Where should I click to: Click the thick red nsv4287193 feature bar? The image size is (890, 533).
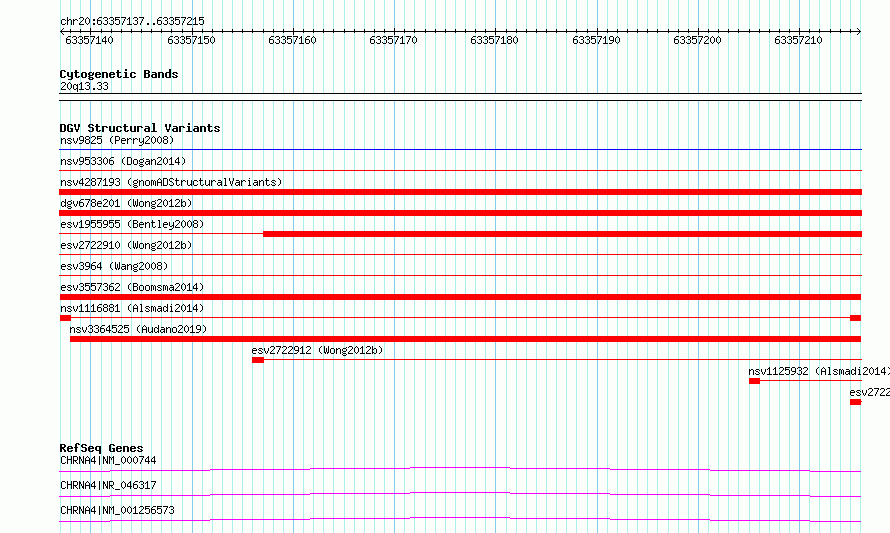tap(460, 192)
